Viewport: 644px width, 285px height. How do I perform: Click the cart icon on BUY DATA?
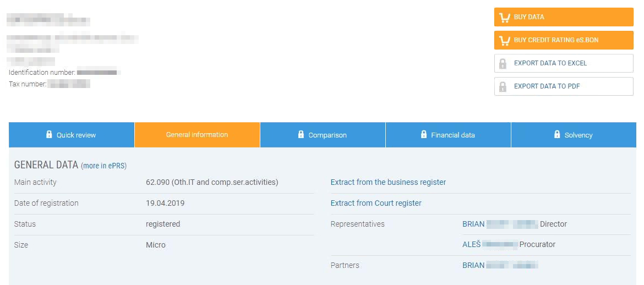tap(504, 17)
